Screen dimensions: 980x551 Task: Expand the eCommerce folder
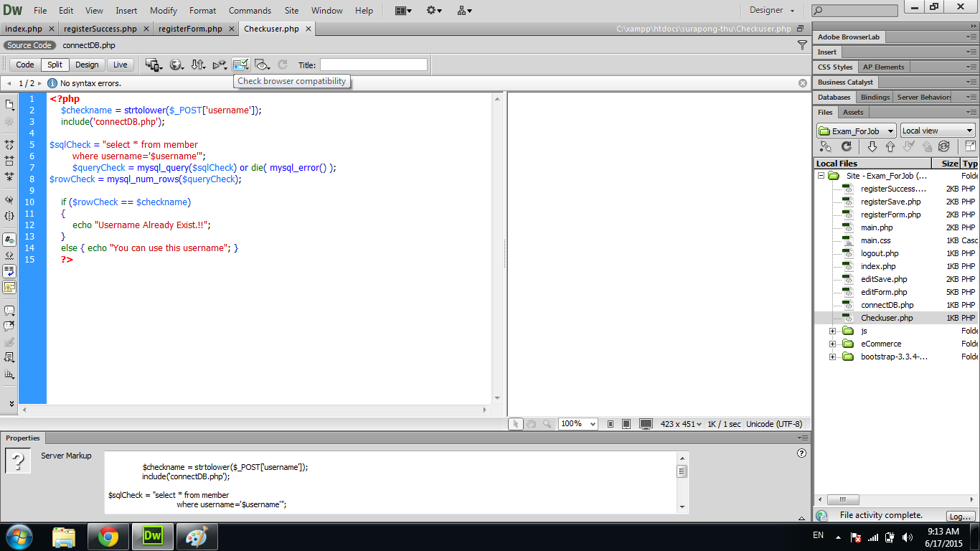coord(832,344)
